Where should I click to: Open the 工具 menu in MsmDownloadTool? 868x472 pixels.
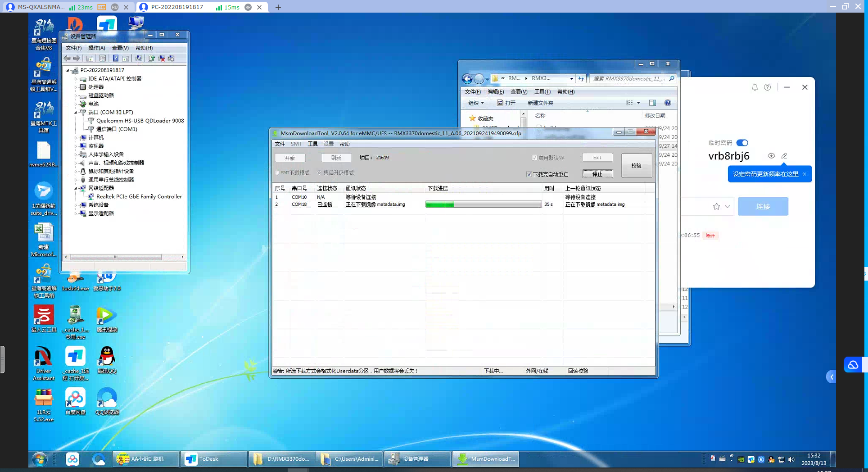(312, 144)
